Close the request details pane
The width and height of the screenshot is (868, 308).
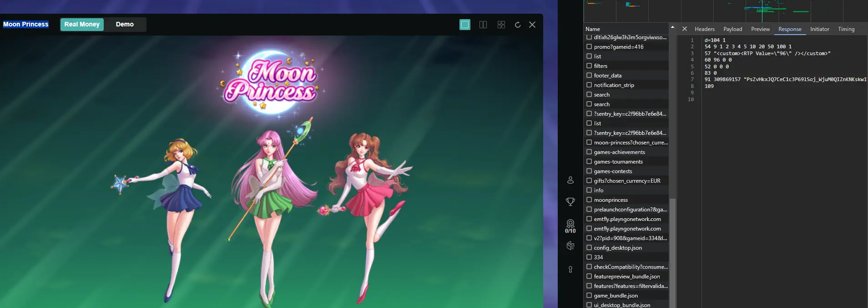[685, 29]
